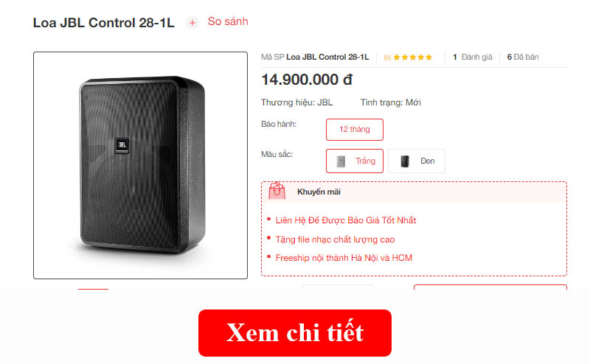Choose the Đen color option
The image size is (590, 364).
[417, 161]
